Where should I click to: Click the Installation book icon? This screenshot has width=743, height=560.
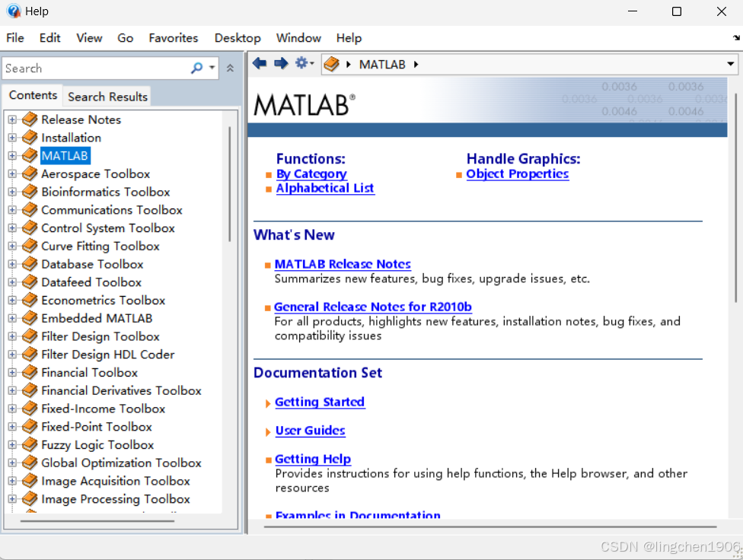point(30,138)
